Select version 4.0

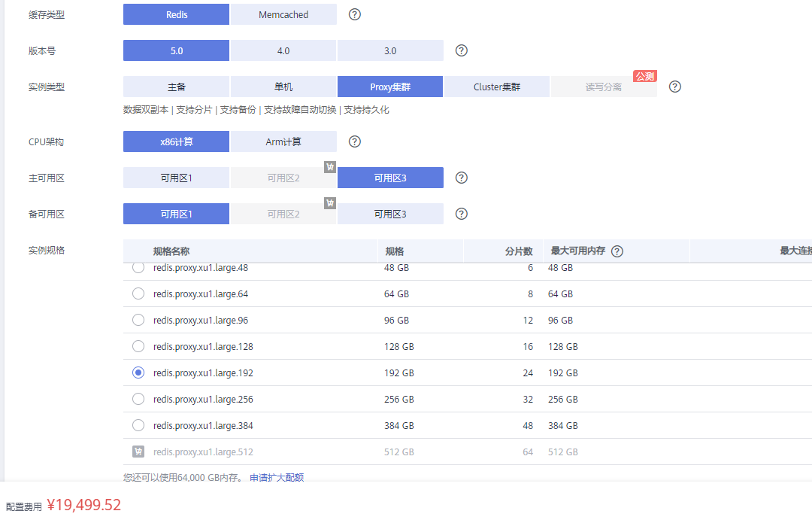tap(283, 51)
